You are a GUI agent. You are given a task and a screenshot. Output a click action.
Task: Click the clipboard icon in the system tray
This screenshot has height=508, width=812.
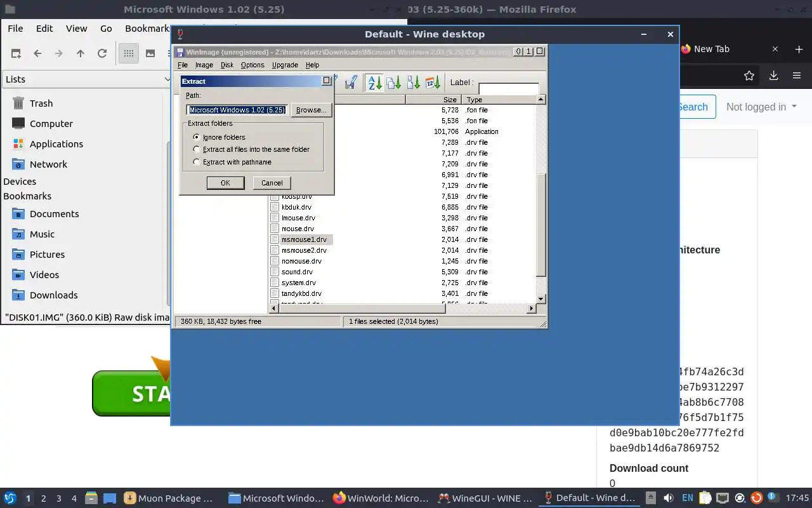[x=705, y=498]
